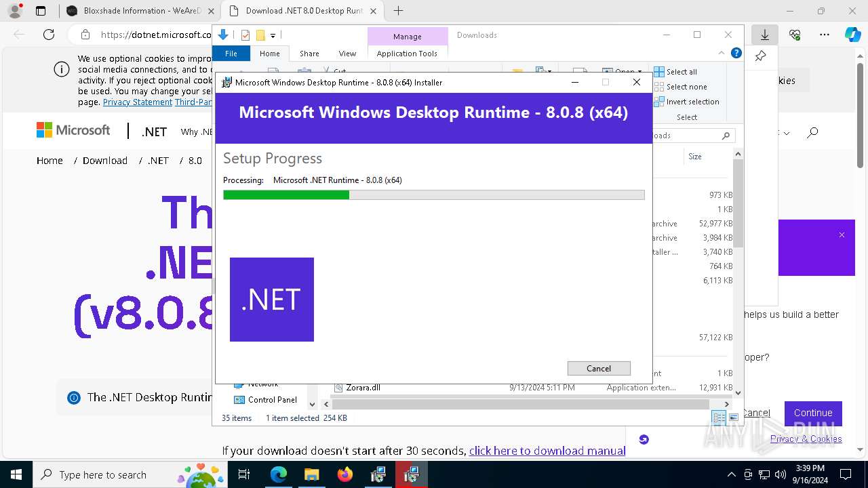The height and width of the screenshot is (488, 868).
Task: Open File Explorer from taskbar
Action: point(311,474)
